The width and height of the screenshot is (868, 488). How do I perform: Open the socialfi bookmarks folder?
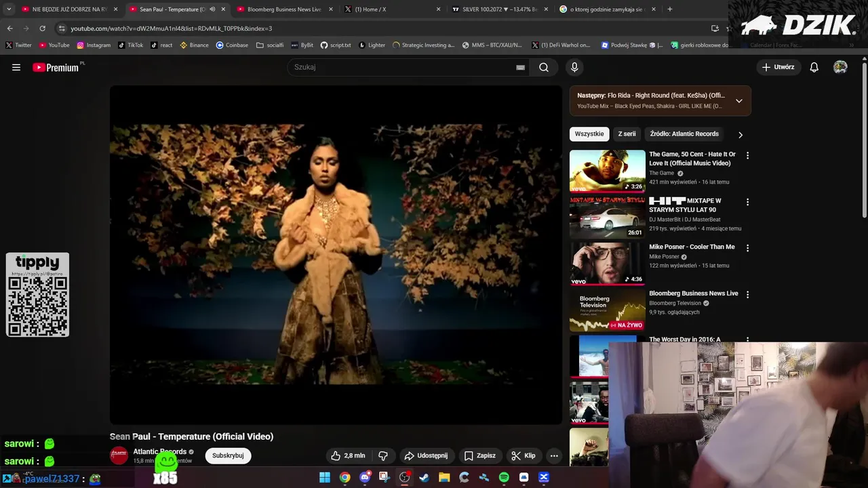click(x=270, y=45)
